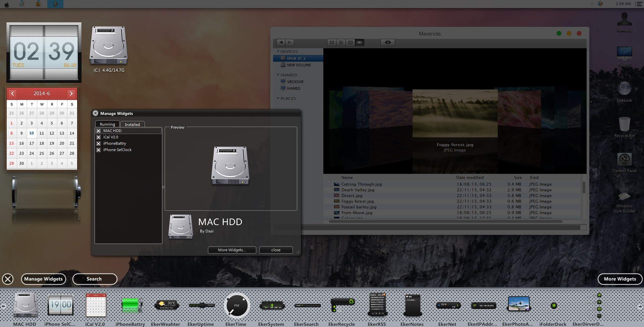Image resolution: width=644 pixels, height=327 pixels.
Task: Switch to the Installed tab
Action: pos(132,124)
